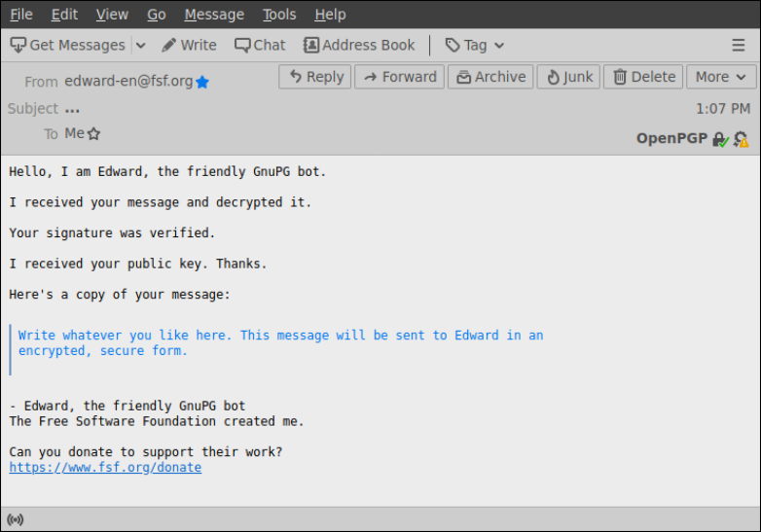This screenshot has width=761, height=532.
Task: Reply to Edward's message
Action: point(315,77)
